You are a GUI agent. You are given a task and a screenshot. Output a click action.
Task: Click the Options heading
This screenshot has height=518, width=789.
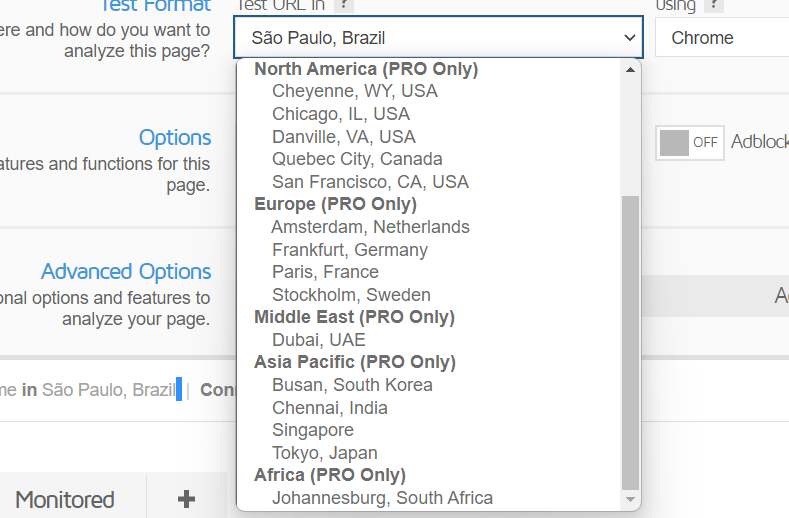click(175, 137)
